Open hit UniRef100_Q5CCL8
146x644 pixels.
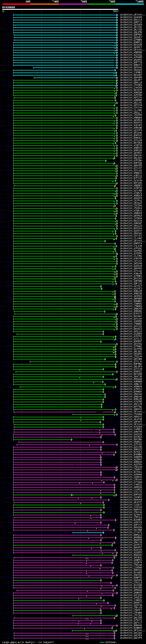(x=131, y=20)
